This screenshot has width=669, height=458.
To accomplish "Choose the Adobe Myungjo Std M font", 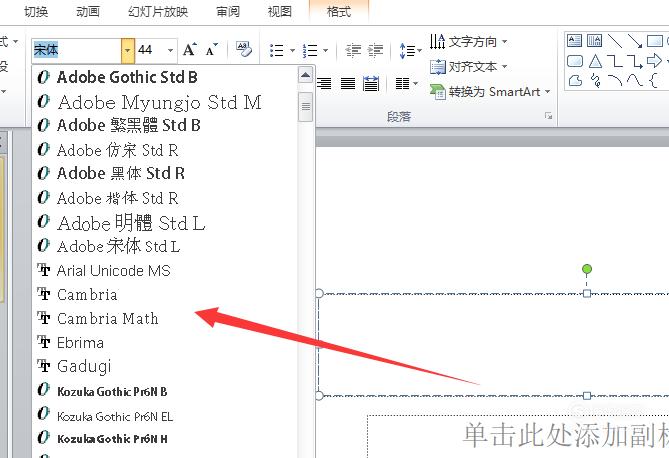I will pos(165,102).
